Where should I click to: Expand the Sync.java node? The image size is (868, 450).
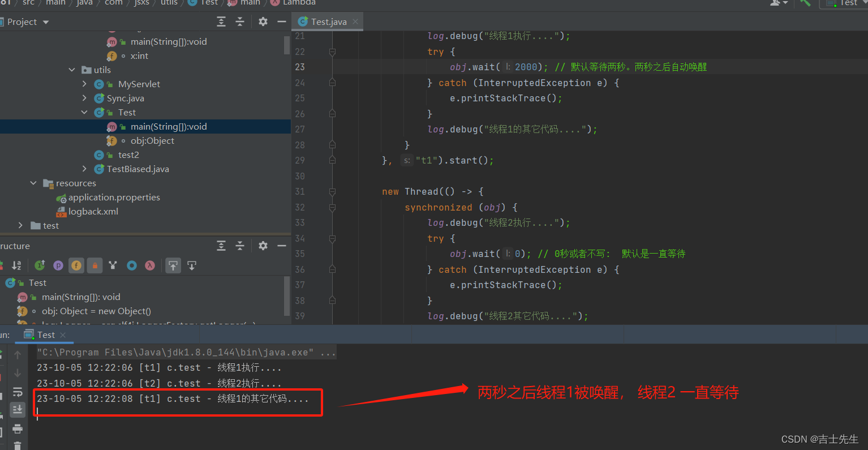[x=84, y=98]
